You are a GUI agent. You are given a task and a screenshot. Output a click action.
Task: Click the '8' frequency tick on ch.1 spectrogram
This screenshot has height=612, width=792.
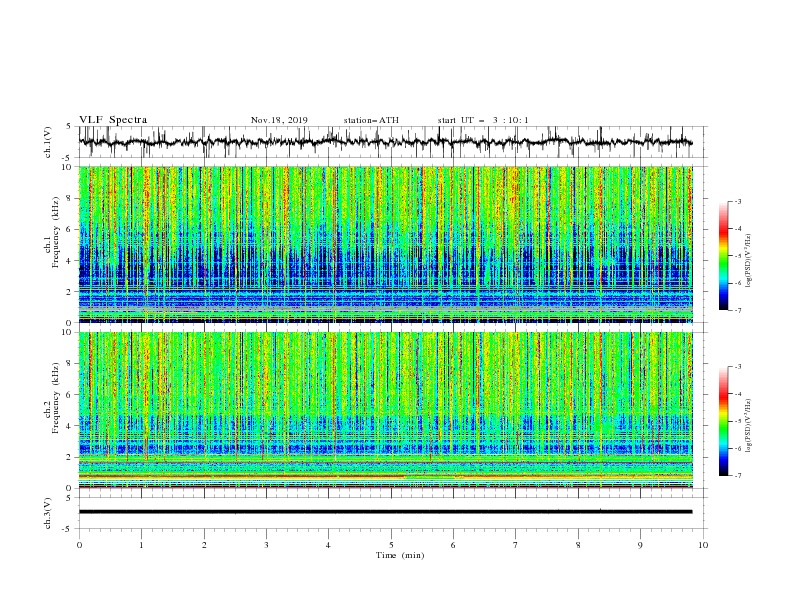tap(70, 198)
